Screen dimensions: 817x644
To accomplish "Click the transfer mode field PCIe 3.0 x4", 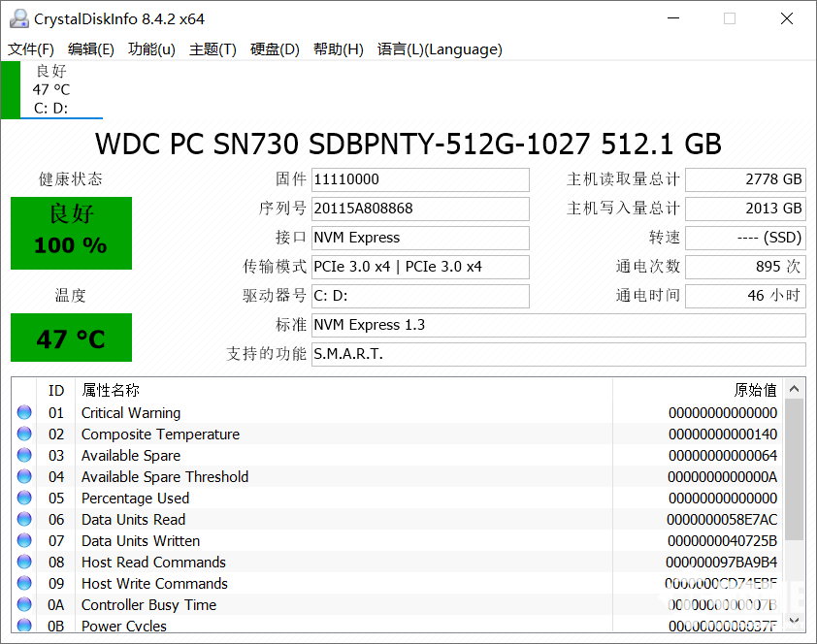I will pos(420,267).
